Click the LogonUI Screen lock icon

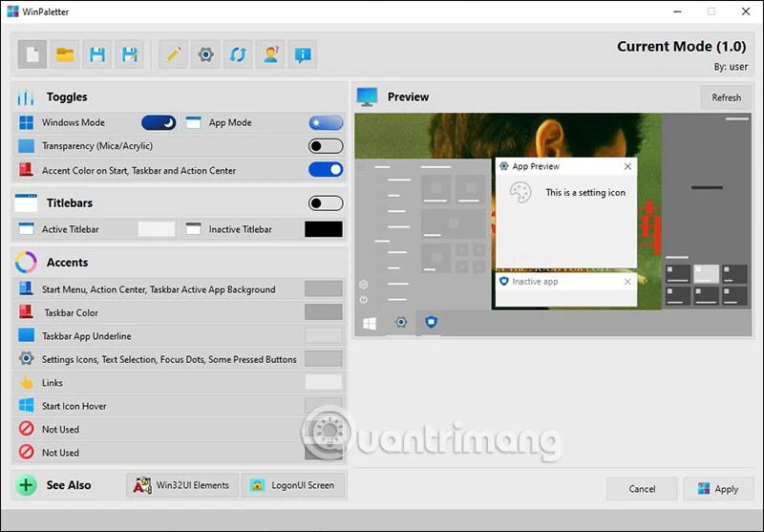click(257, 485)
